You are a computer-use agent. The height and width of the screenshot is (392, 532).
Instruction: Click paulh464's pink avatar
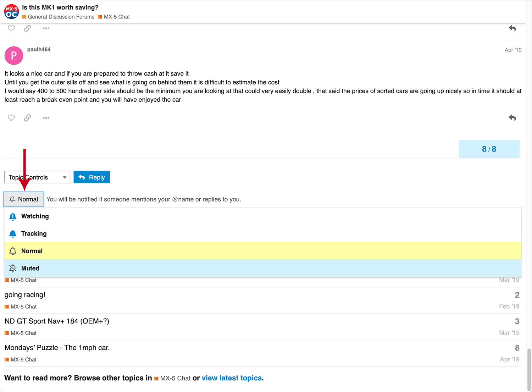click(14, 56)
